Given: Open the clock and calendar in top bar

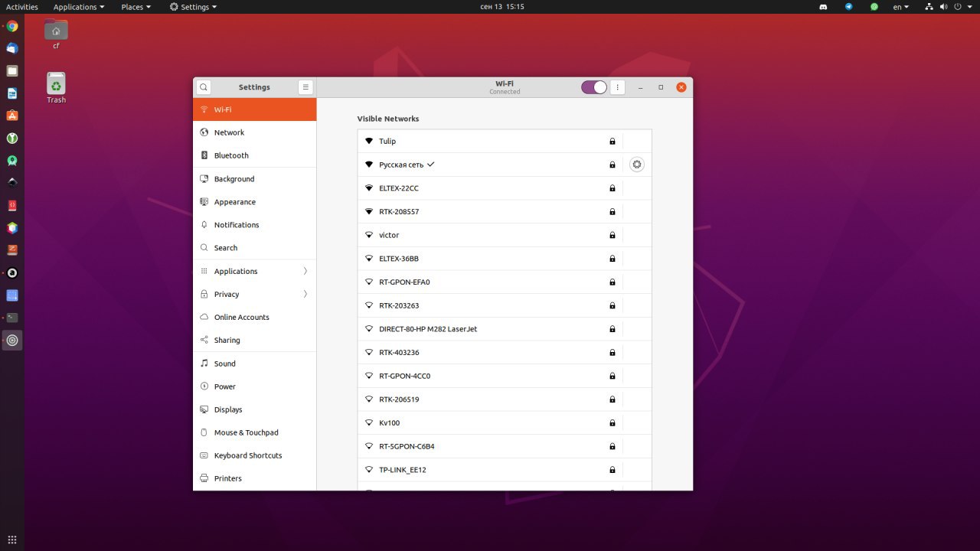Looking at the screenshot, I should point(501,7).
